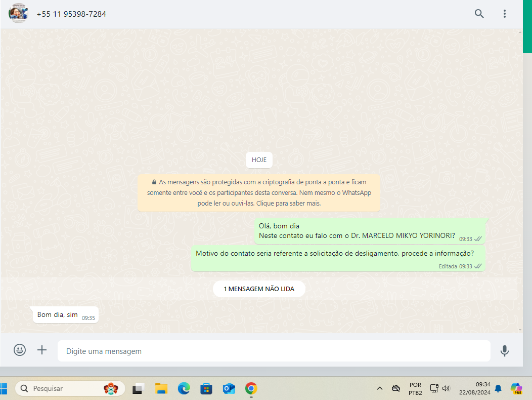The width and height of the screenshot is (532, 400).
Task: Open Outlook from the taskbar
Action: point(229,388)
